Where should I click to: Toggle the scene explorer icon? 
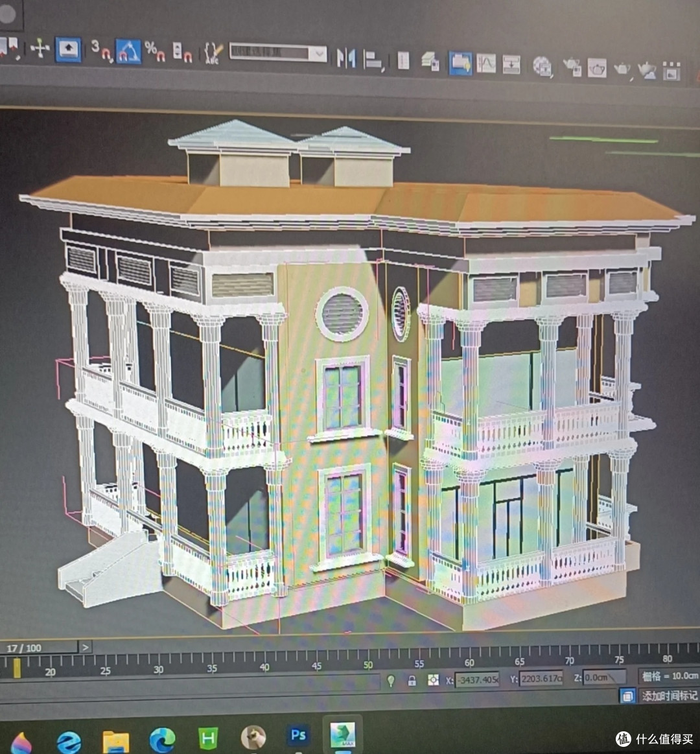tap(403, 60)
